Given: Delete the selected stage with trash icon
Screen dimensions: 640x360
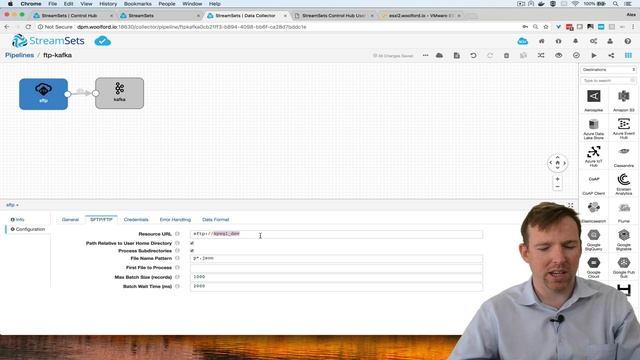Looking at the screenshot, I should [506, 56].
